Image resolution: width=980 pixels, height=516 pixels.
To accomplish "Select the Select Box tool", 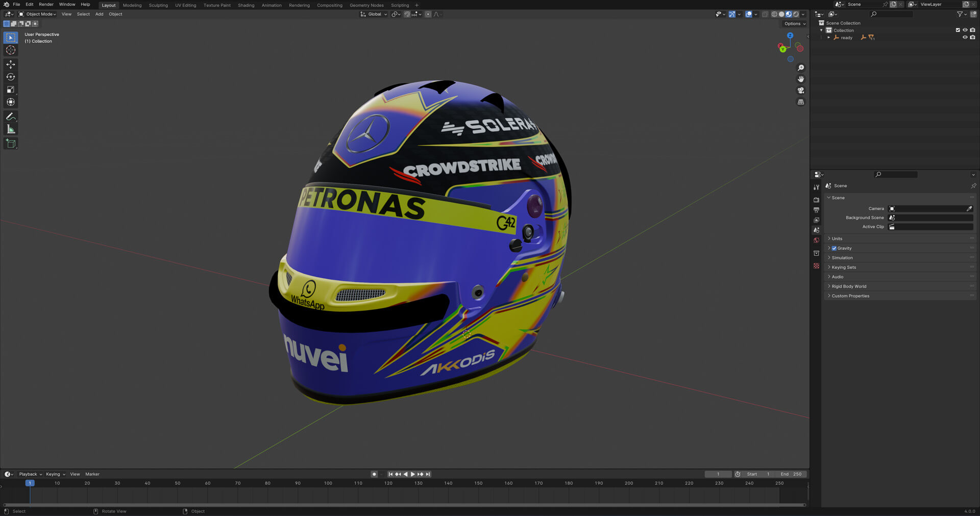I will (11, 37).
